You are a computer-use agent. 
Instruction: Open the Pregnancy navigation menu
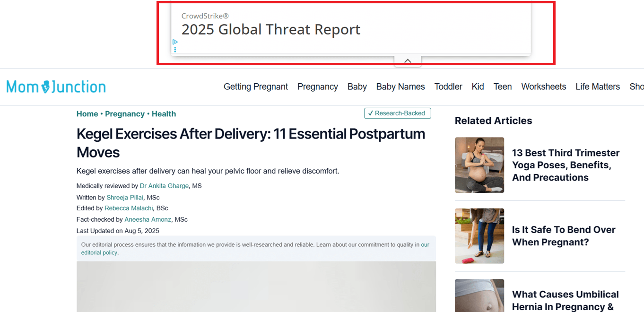(317, 87)
